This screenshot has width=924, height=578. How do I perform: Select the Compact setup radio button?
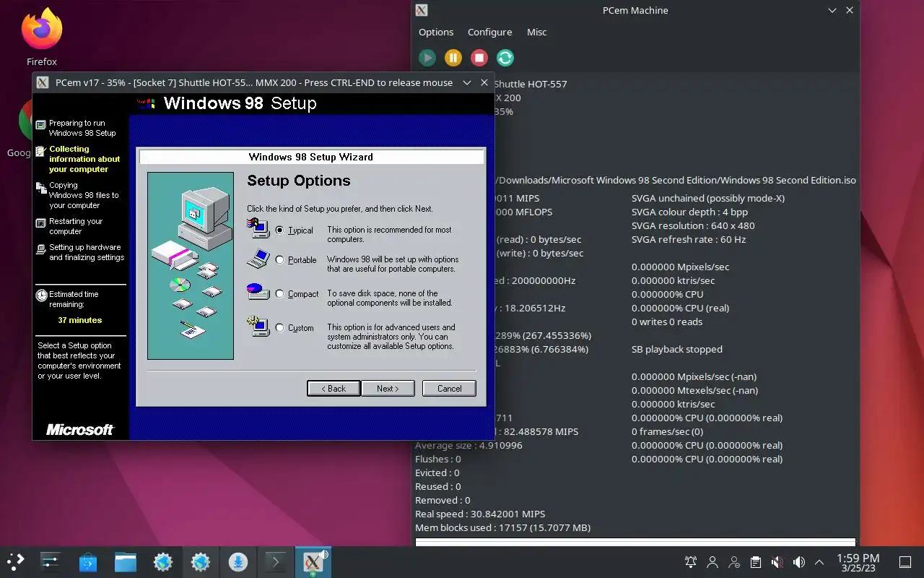click(280, 294)
